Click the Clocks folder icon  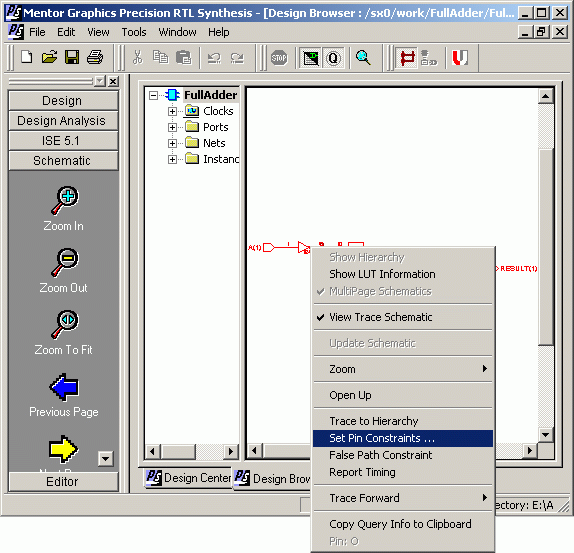(x=192, y=111)
